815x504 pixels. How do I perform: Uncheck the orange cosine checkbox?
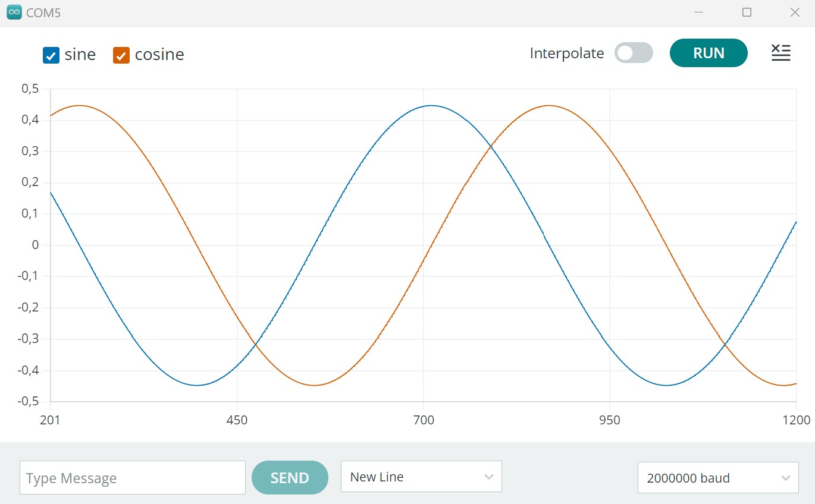(121, 55)
